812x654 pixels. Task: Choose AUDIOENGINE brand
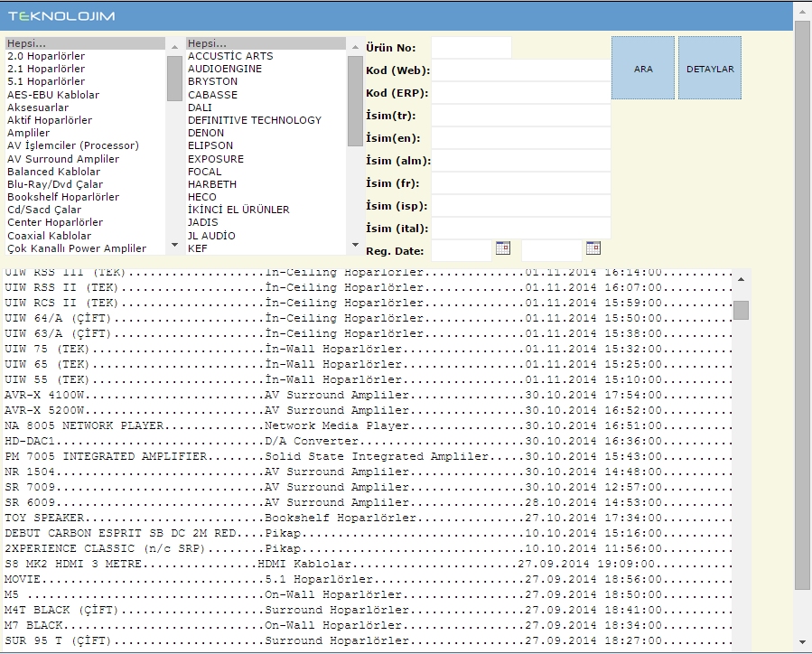coord(266,69)
